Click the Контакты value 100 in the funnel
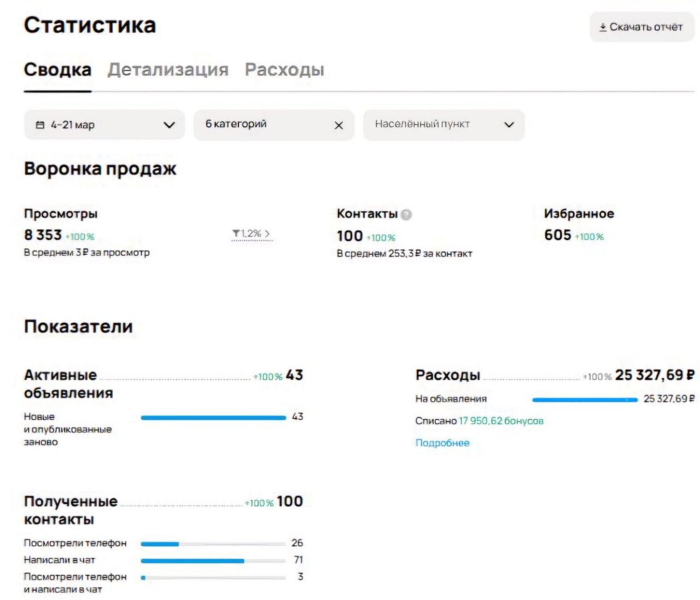 pyautogui.click(x=350, y=236)
